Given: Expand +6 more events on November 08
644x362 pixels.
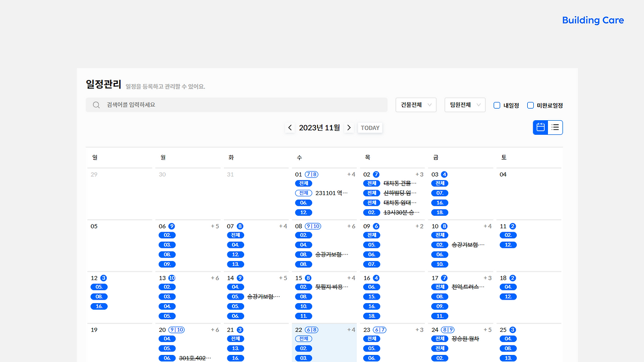Looking at the screenshot, I should pos(351,226).
